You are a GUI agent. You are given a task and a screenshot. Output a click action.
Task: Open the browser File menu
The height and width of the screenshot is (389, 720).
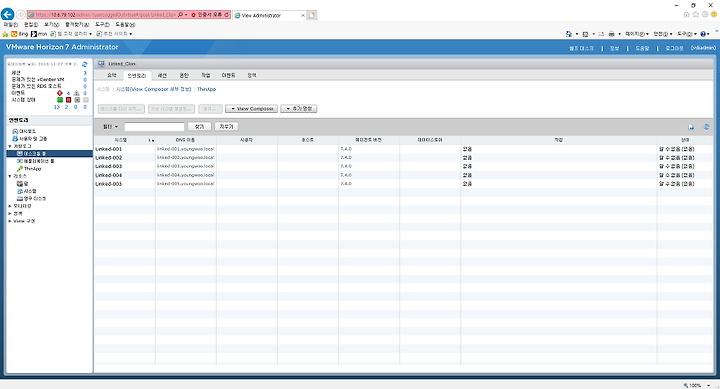(11, 25)
